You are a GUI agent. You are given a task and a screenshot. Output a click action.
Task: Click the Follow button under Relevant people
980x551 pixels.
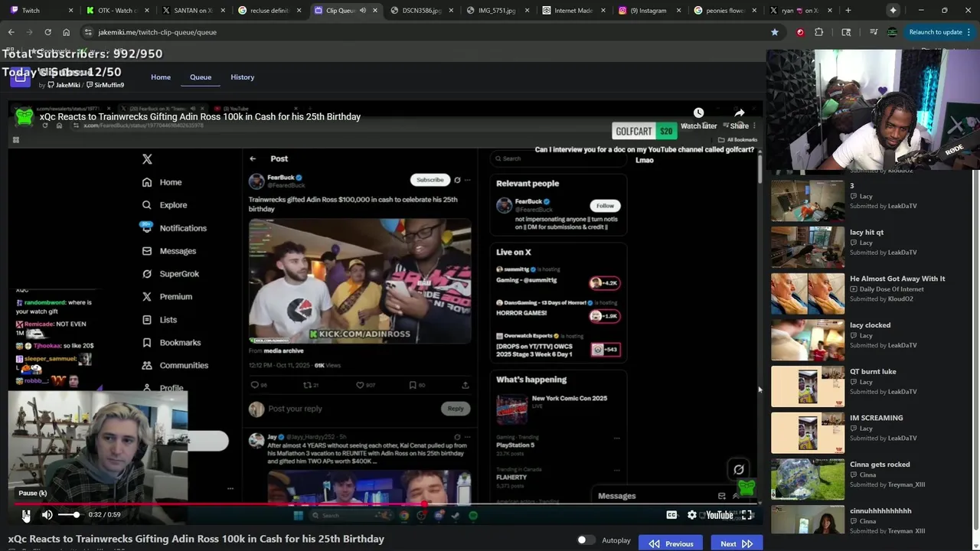tap(605, 206)
